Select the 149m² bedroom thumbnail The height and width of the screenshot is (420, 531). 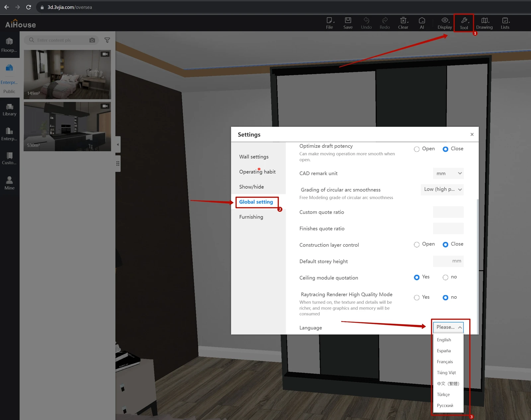point(67,74)
